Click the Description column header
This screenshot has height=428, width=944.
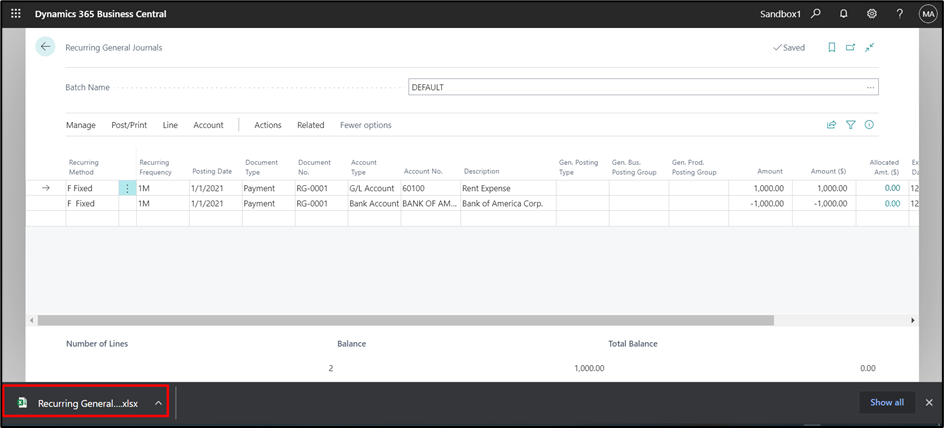(x=481, y=172)
